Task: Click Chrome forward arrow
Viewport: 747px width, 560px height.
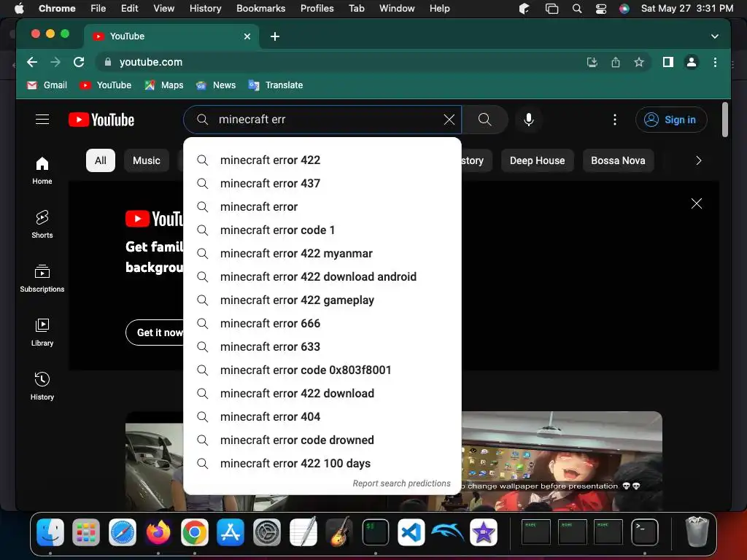Action: pos(55,62)
